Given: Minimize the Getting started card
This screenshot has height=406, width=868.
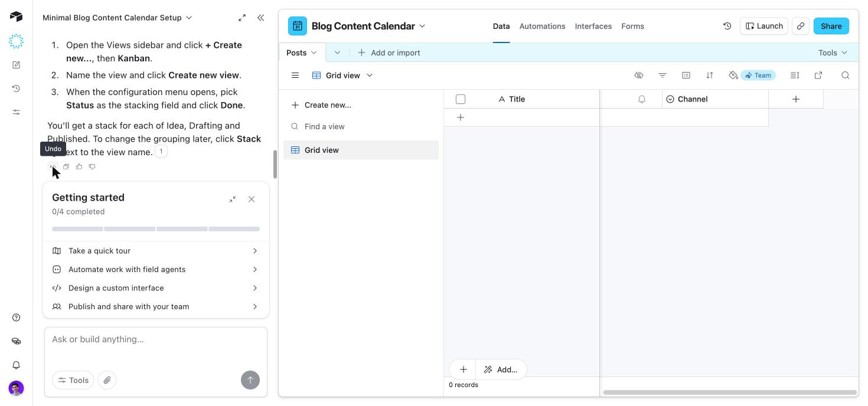Looking at the screenshot, I should 233,199.
